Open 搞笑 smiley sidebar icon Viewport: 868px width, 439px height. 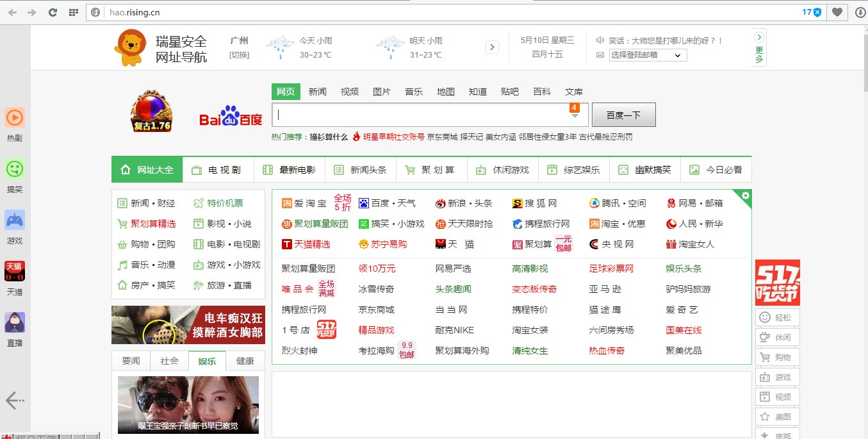tap(15, 169)
